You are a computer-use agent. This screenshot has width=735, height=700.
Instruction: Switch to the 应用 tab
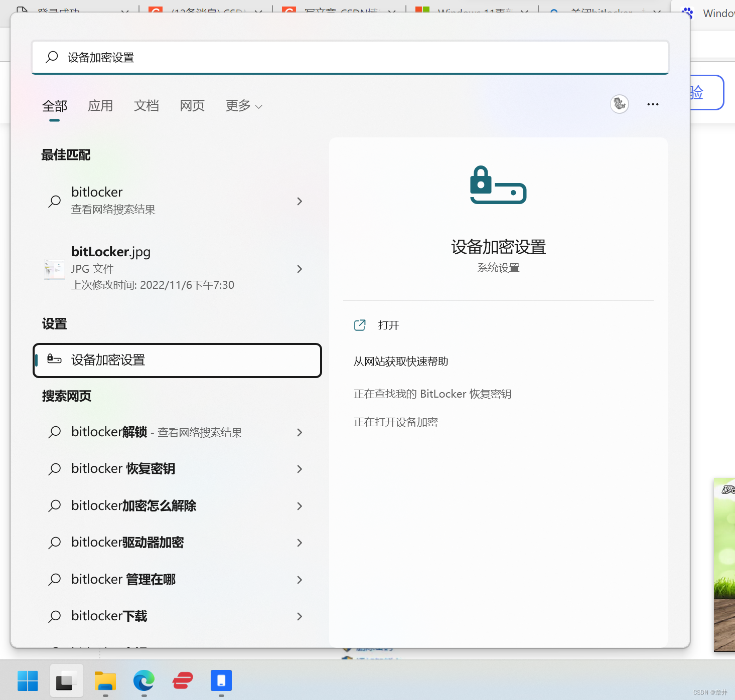click(100, 106)
